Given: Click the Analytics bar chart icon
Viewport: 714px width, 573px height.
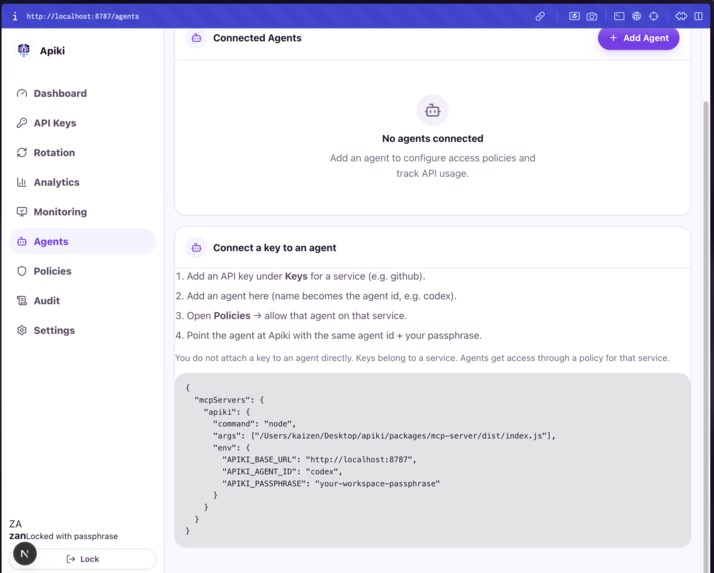Looking at the screenshot, I should (x=22, y=182).
